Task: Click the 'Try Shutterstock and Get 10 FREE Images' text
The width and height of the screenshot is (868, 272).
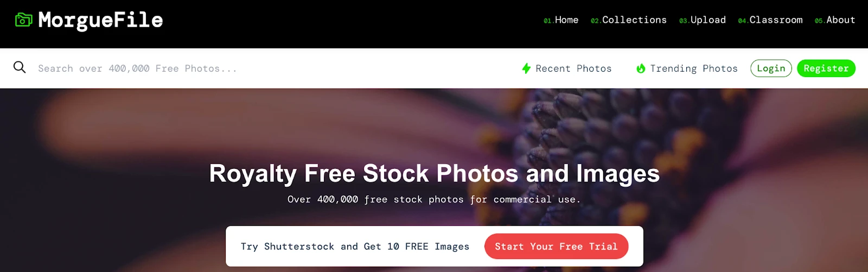Action: tap(355, 246)
